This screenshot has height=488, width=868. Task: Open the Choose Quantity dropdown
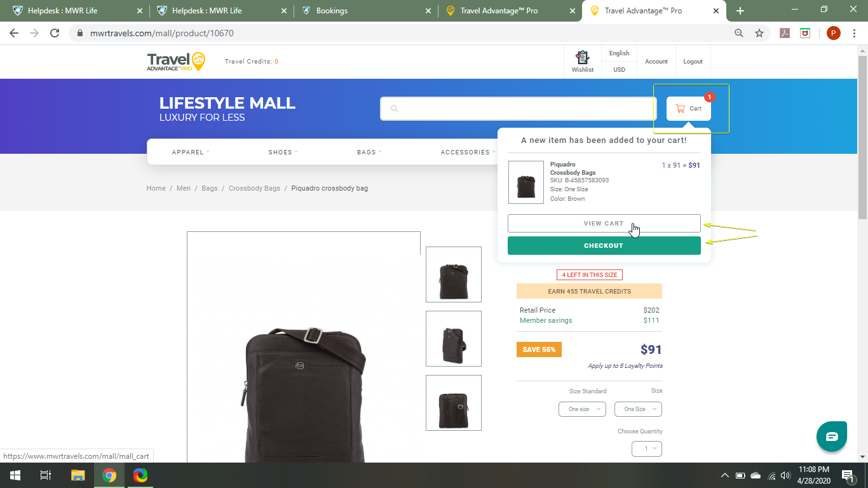(647, 449)
